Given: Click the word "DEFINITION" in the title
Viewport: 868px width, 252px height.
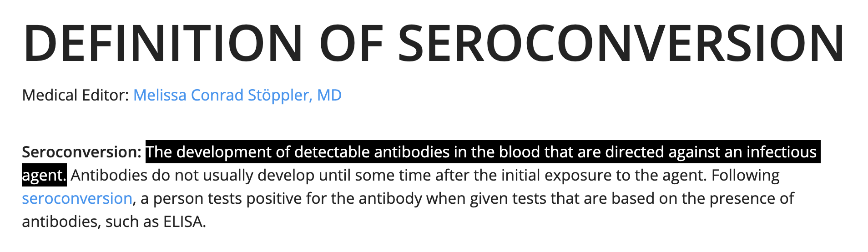Looking at the screenshot, I should click(x=163, y=43).
